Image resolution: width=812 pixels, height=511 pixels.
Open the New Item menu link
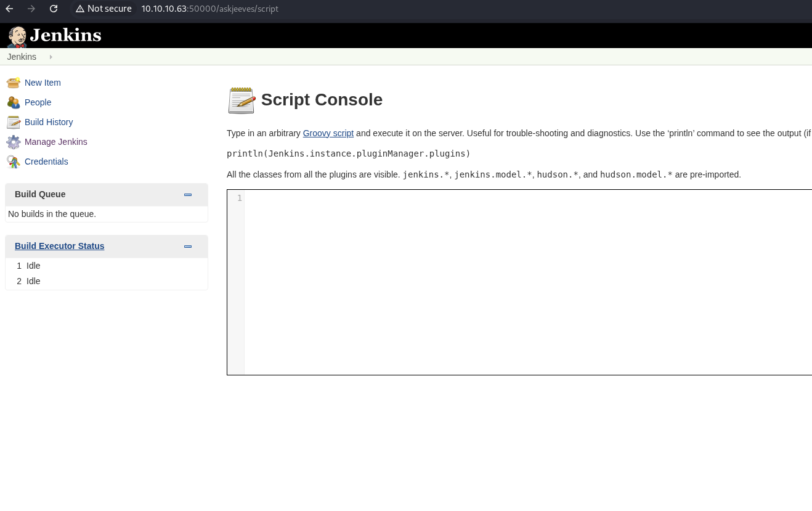[43, 83]
